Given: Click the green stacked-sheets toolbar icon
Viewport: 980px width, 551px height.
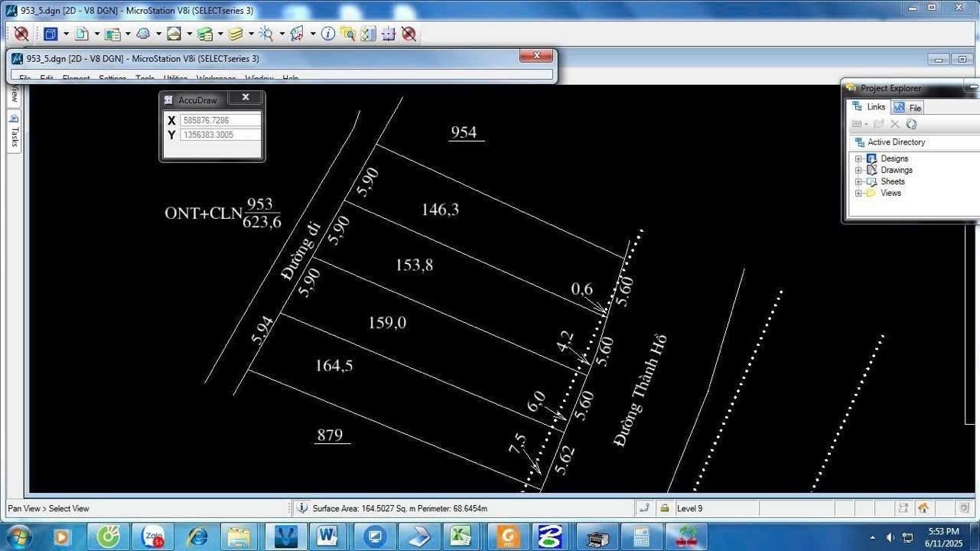Looking at the screenshot, I should (204, 34).
